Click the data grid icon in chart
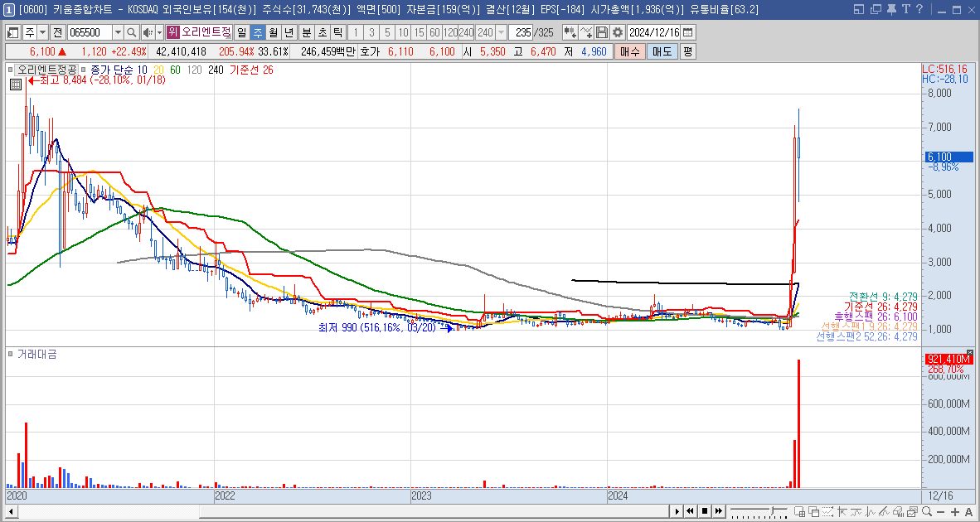980x522 pixels. point(17,85)
